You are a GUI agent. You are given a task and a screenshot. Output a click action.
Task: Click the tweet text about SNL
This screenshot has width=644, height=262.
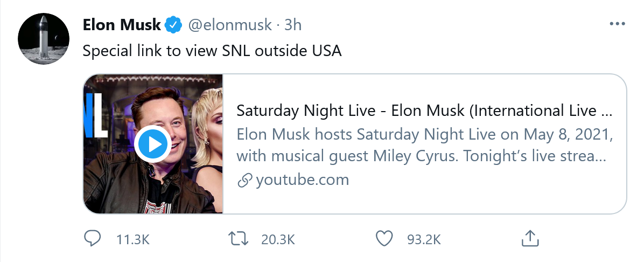click(x=212, y=51)
